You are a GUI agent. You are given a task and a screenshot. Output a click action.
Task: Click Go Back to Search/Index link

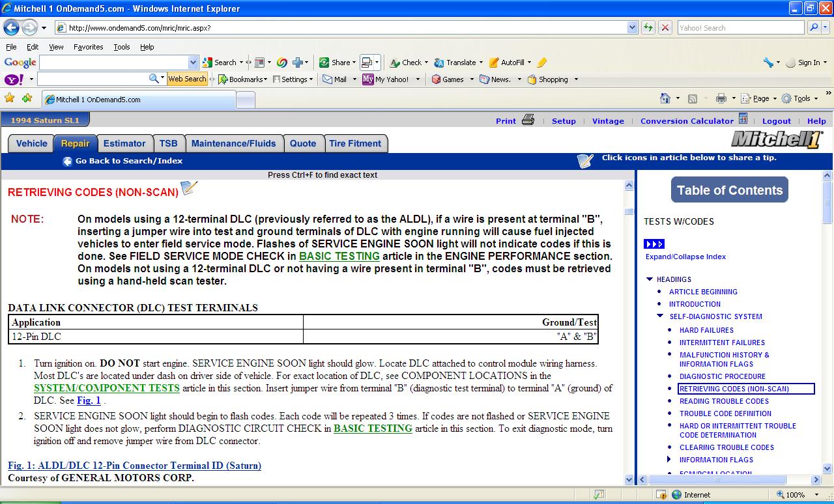129,161
